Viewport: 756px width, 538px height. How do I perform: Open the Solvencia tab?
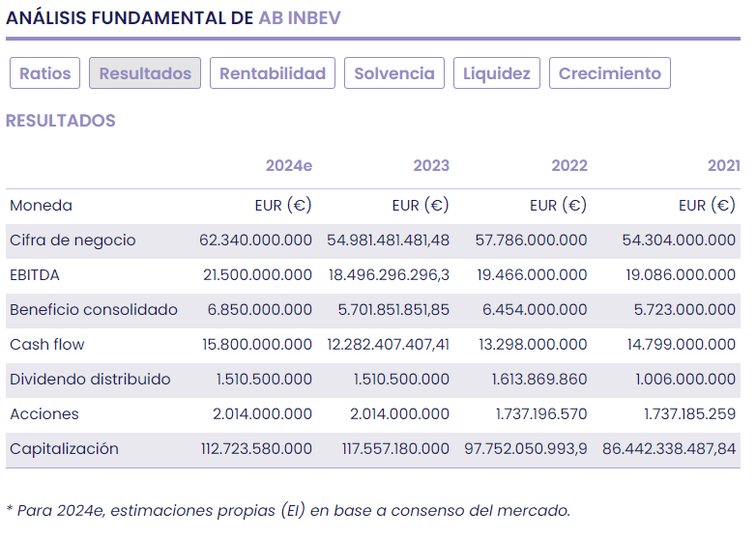pyautogui.click(x=394, y=73)
